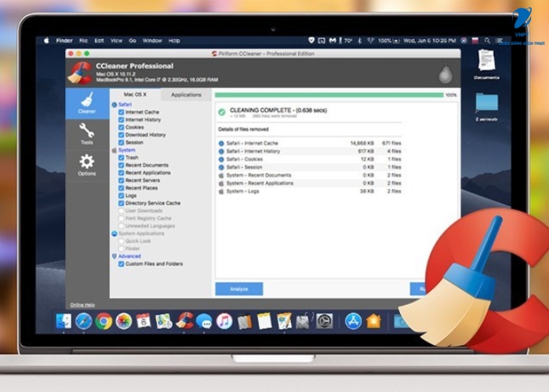Open iBooks from the Dock
This screenshot has height=392, width=549.
245,321
